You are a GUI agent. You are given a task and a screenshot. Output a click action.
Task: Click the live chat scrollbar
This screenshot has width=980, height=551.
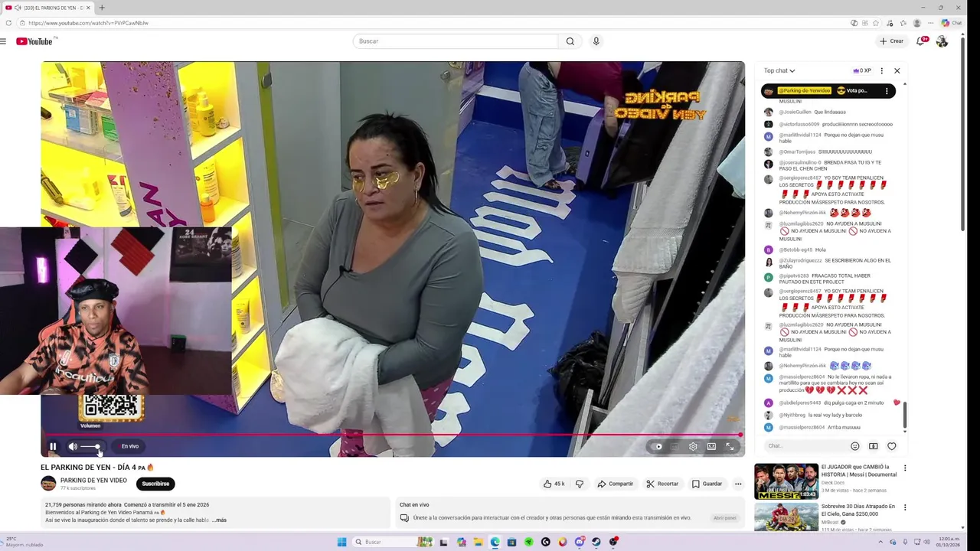(905, 414)
